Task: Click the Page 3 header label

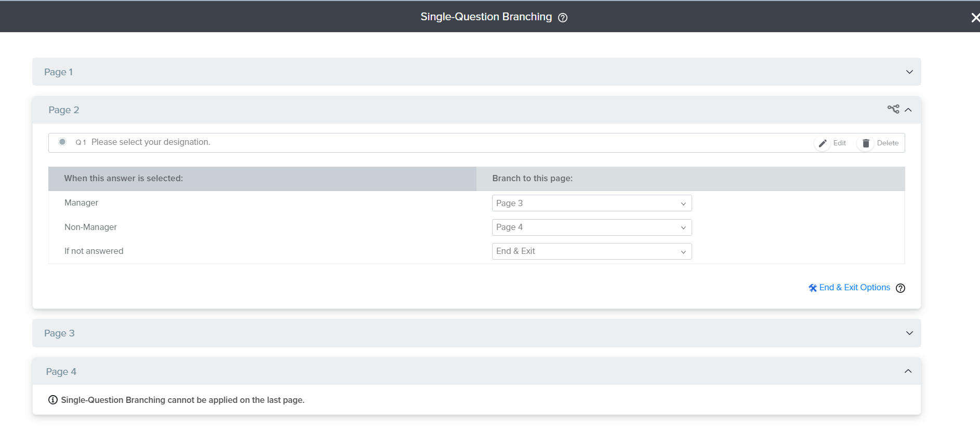Action: tap(59, 333)
